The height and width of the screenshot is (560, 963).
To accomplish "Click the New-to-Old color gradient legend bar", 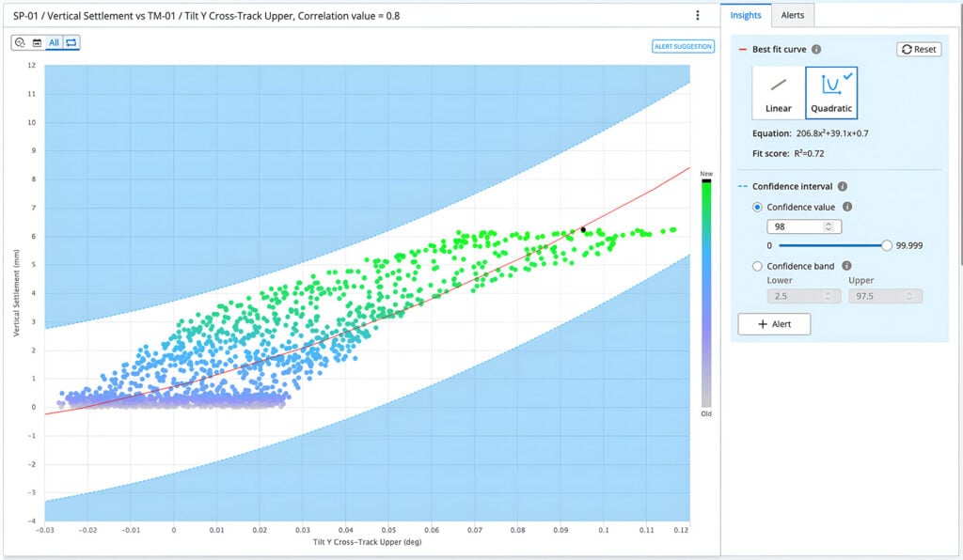I will coord(706,293).
